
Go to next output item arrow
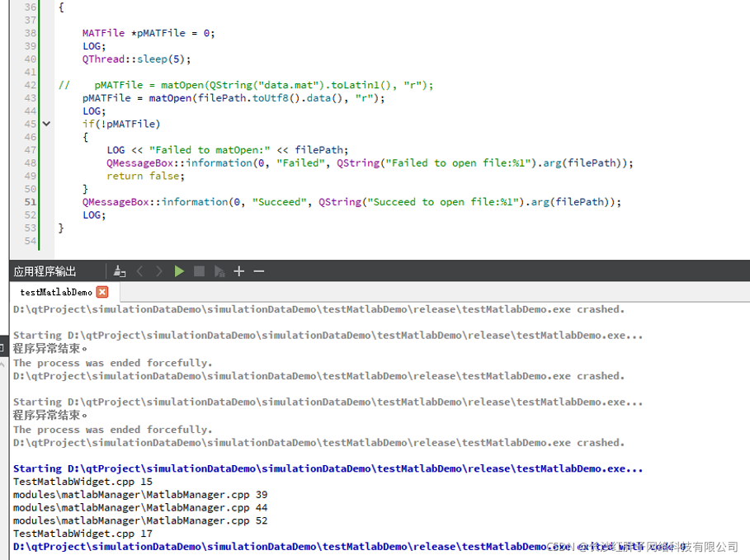(158, 271)
